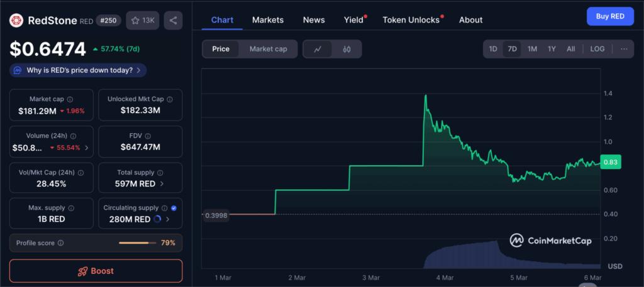This screenshot has width=644, height=287.
Task: Open the three-dot more options menu
Action: (623, 49)
